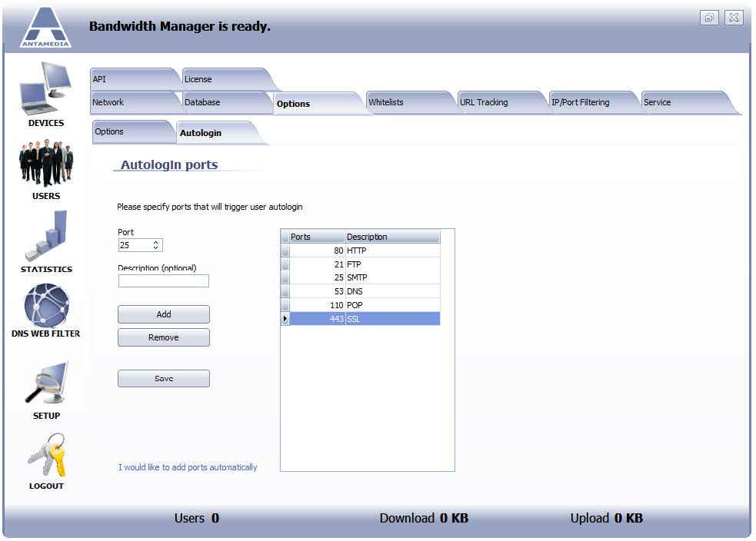Click the Description (optional) text field

[164, 280]
